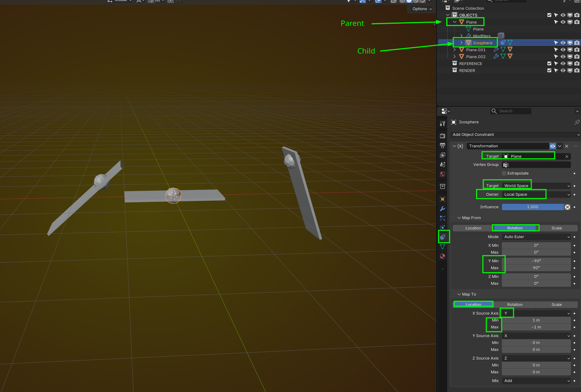Screen dimensions: 581x392
Task: Open the X Source Axis dropdown
Action: pos(536,314)
